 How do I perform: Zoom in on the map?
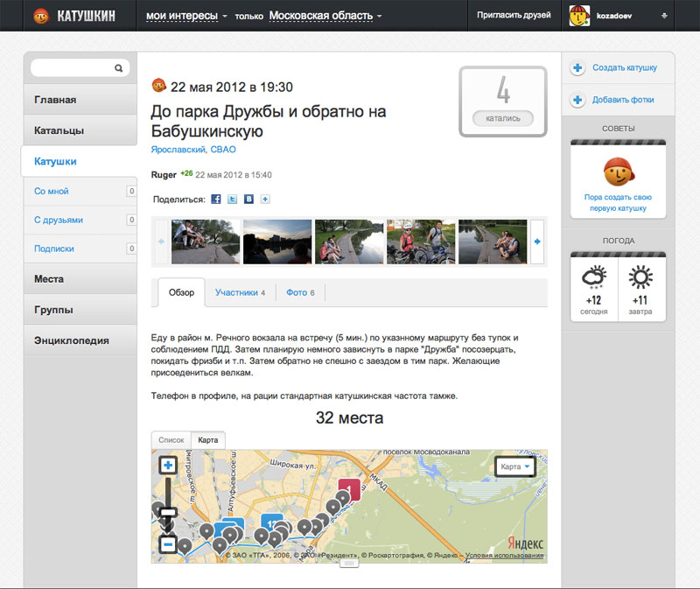click(x=168, y=466)
